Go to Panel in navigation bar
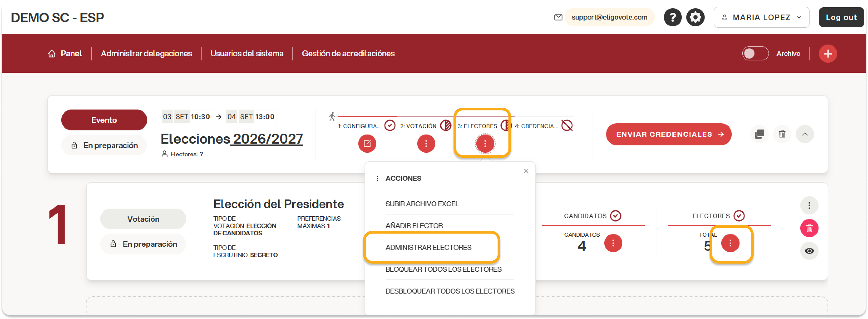The image size is (868, 319). 71,54
